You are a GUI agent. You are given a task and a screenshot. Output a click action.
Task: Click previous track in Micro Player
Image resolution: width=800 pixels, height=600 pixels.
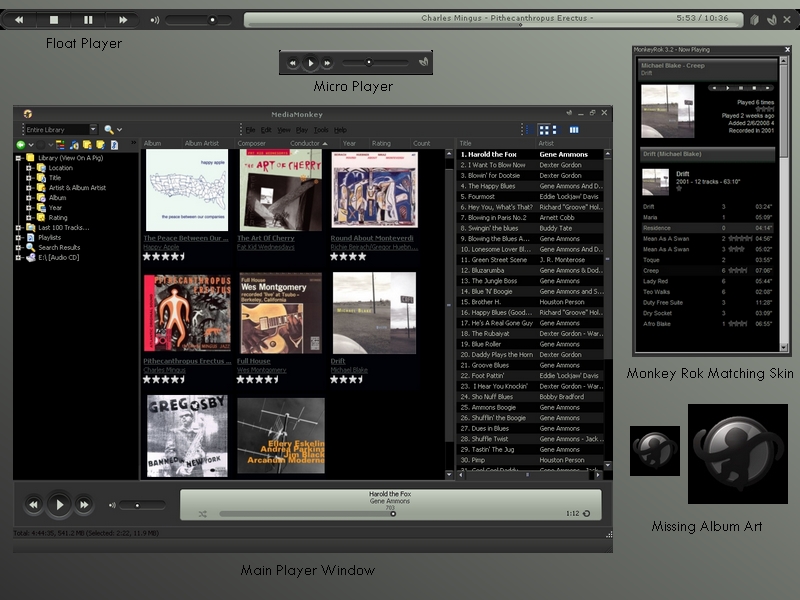pyautogui.click(x=292, y=63)
